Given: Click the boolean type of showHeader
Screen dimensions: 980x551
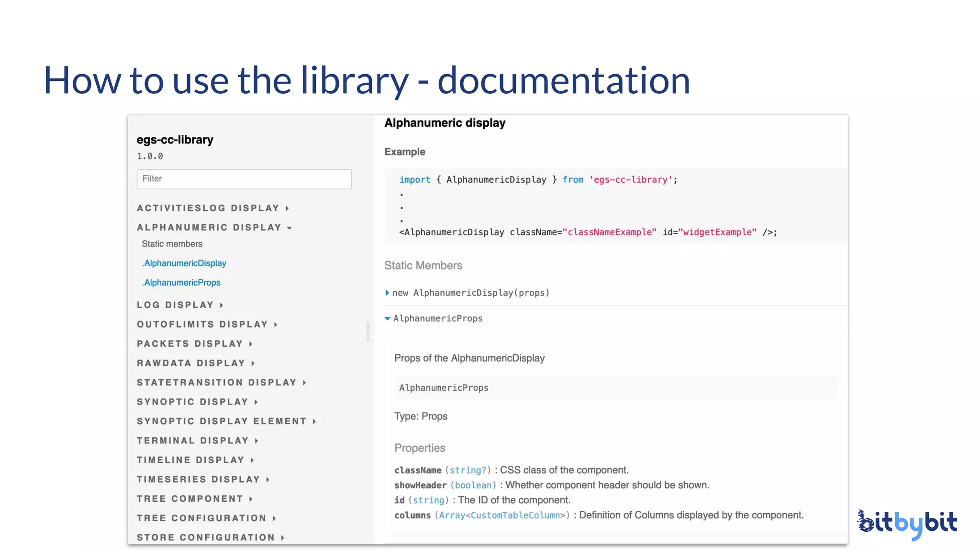Looking at the screenshot, I should pyautogui.click(x=473, y=485).
